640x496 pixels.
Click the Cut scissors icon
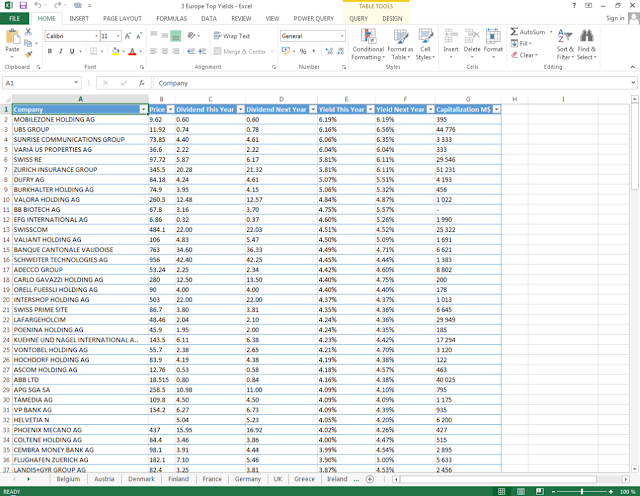pos(28,31)
